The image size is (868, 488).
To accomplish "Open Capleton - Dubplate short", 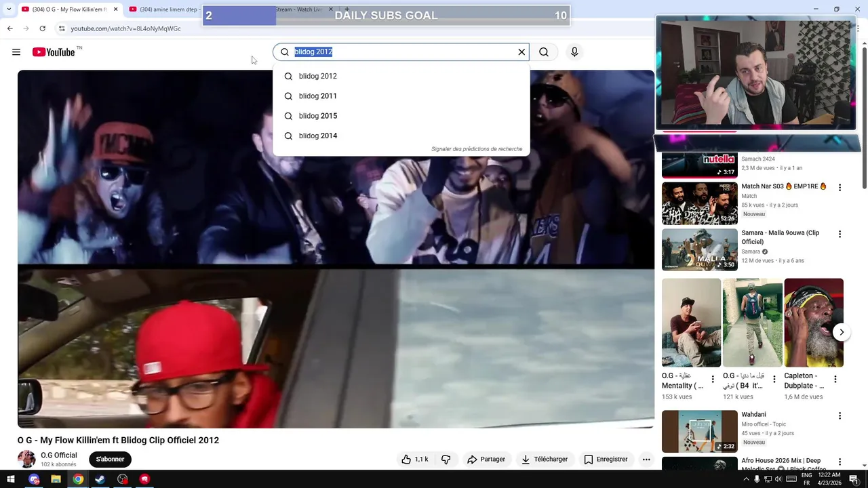I will point(813,323).
